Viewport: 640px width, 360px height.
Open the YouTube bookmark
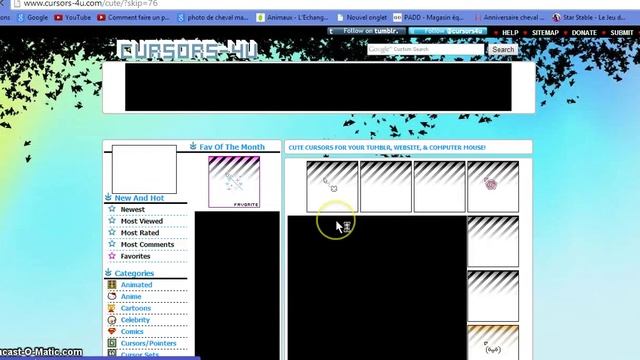coord(73,18)
